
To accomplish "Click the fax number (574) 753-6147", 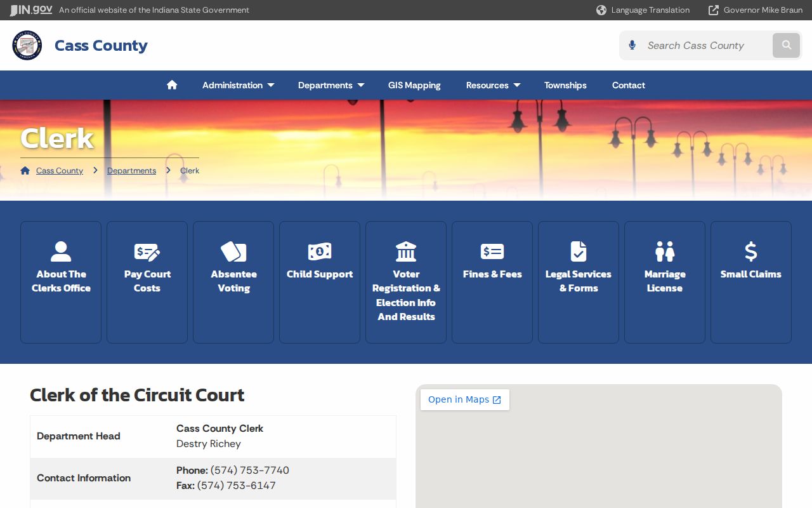I will click(237, 486).
